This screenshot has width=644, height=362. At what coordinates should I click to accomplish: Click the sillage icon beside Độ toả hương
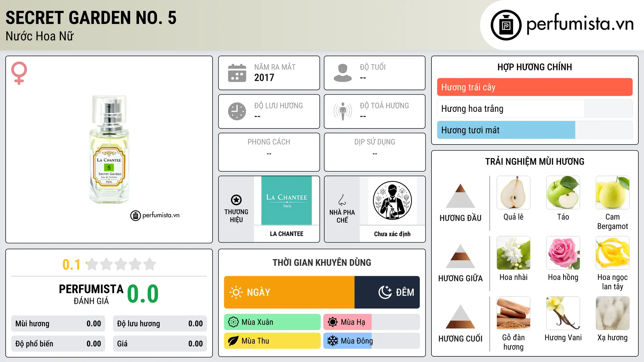click(343, 111)
